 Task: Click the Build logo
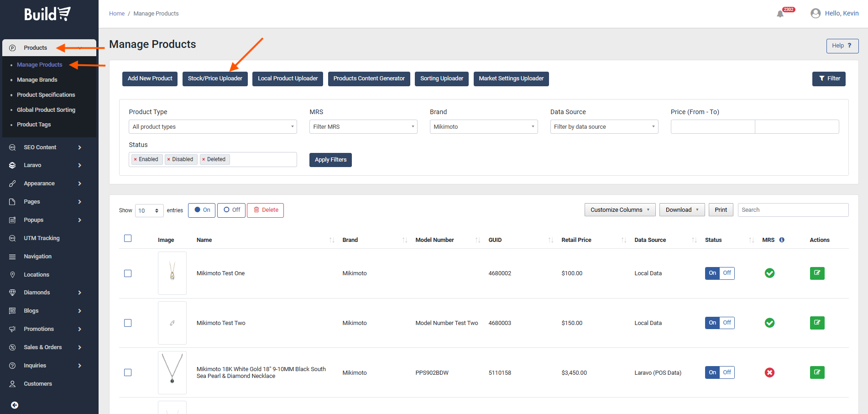click(x=47, y=14)
